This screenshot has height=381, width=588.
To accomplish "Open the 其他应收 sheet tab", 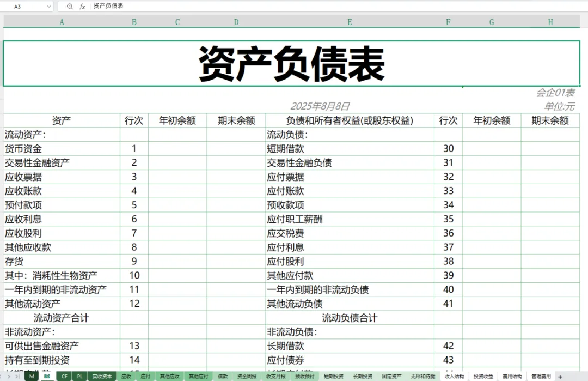I will (169, 376).
